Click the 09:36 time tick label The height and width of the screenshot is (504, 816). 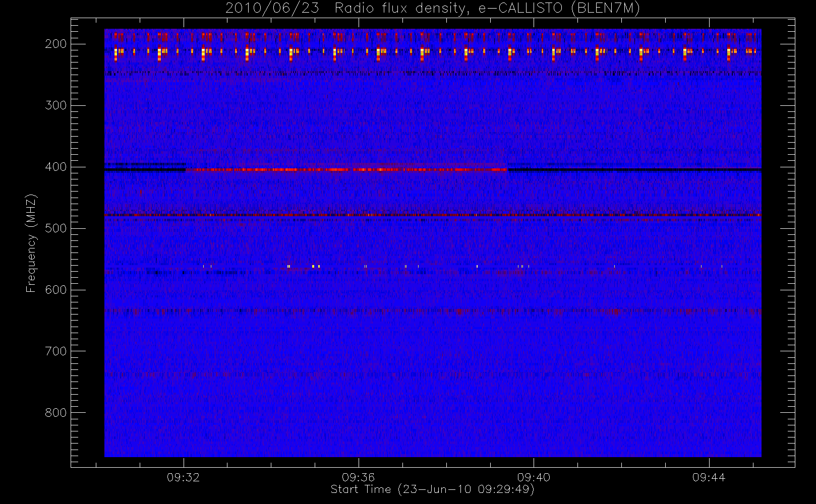[359, 477]
